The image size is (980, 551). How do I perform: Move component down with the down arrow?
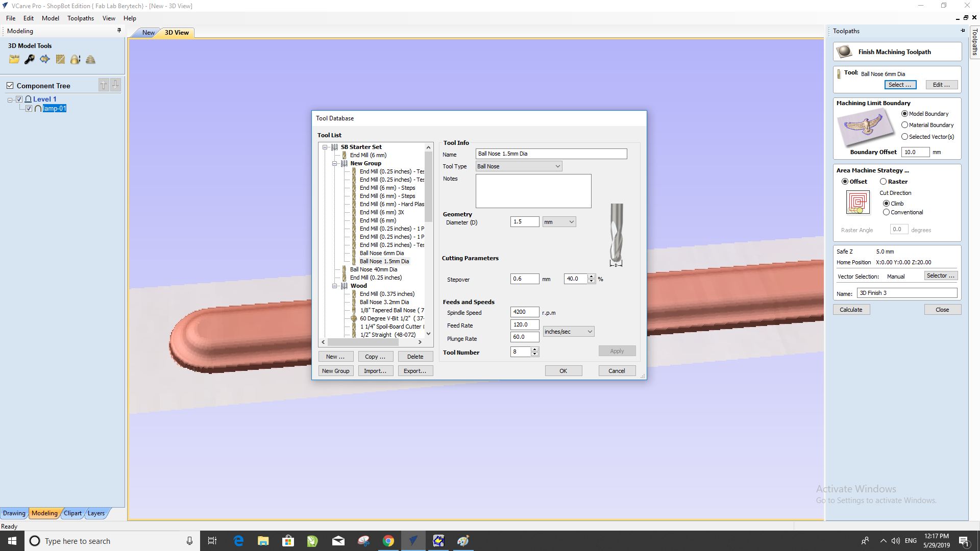[x=116, y=85]
